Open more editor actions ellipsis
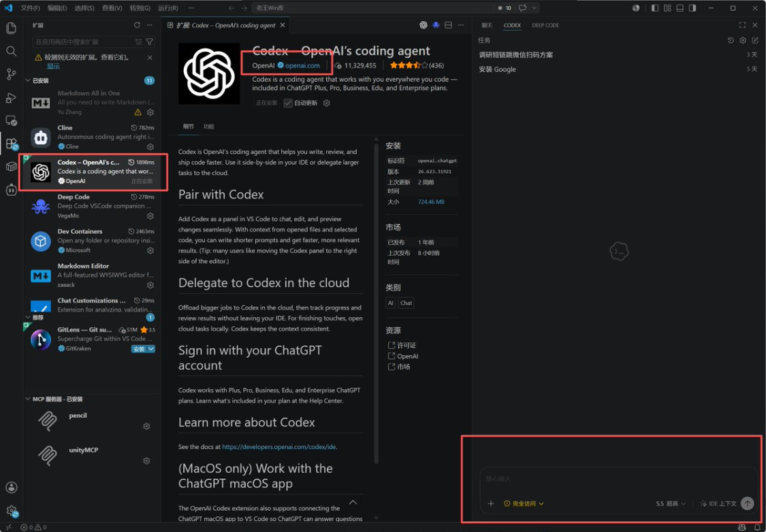 461,25
